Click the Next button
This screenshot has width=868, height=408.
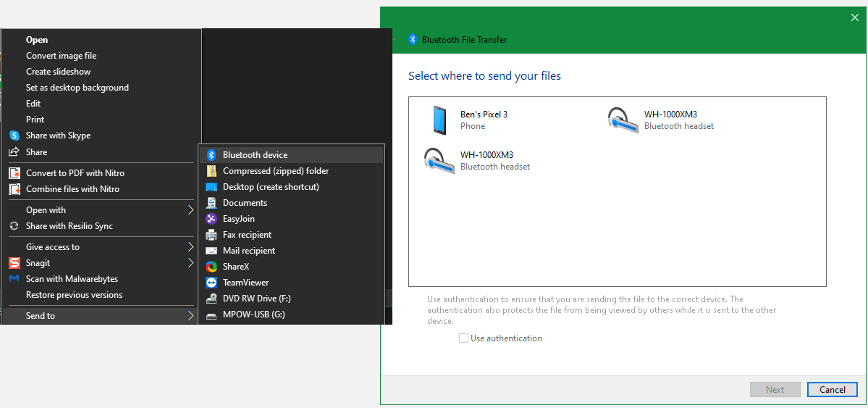tap(775, 390)
